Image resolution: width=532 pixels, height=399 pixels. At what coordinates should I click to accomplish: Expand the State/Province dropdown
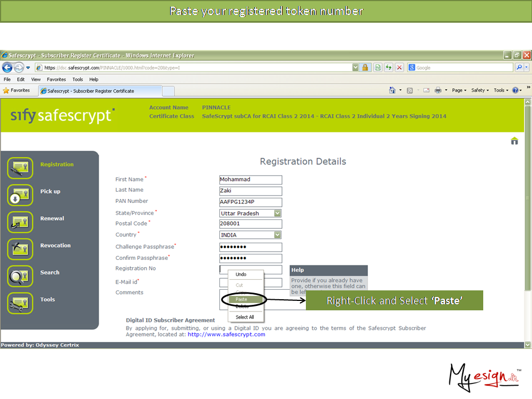click(x=278, y=213)
